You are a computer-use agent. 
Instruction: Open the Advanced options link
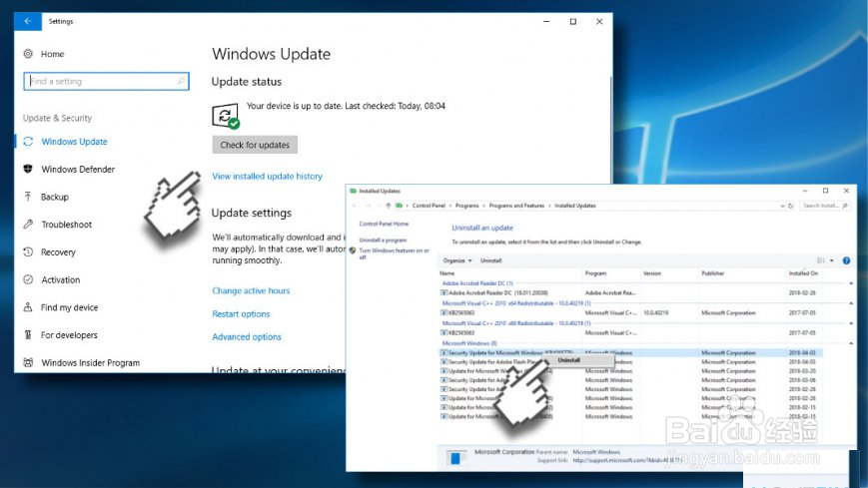click(x=247, y=337)
